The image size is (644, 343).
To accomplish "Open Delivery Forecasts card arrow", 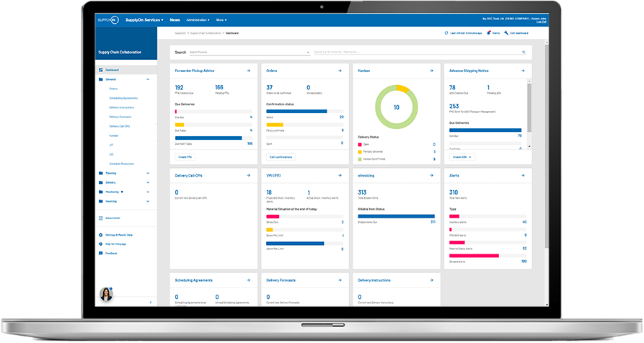I will (x=340, y=280).
